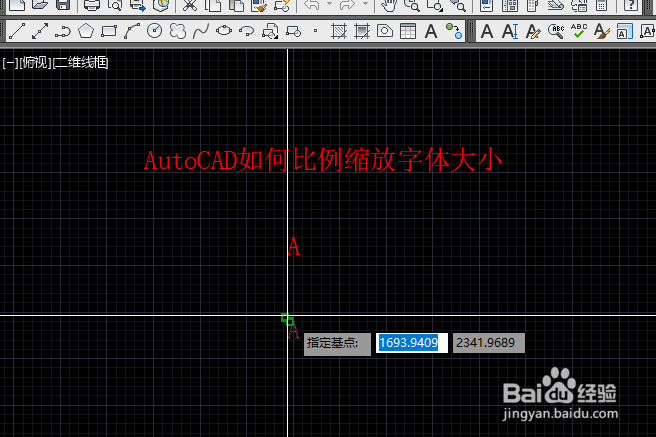
Task: Select the Revision Cloud tool
Action: 178,31
